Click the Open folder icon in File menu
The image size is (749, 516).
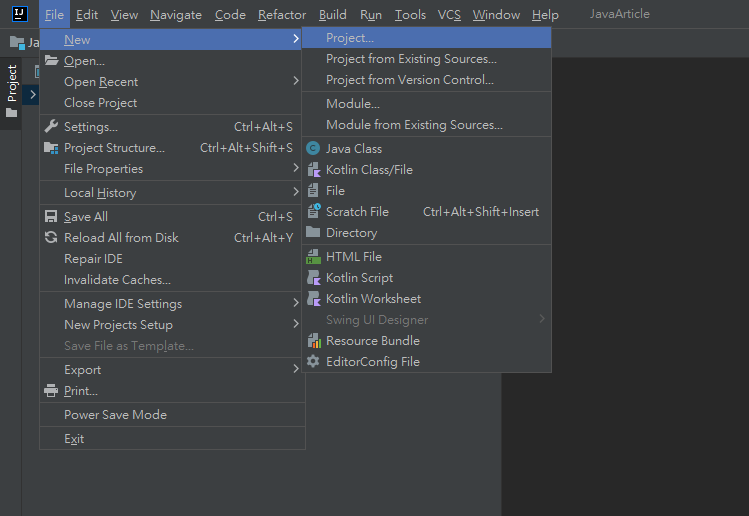click(x=51, y=61)
